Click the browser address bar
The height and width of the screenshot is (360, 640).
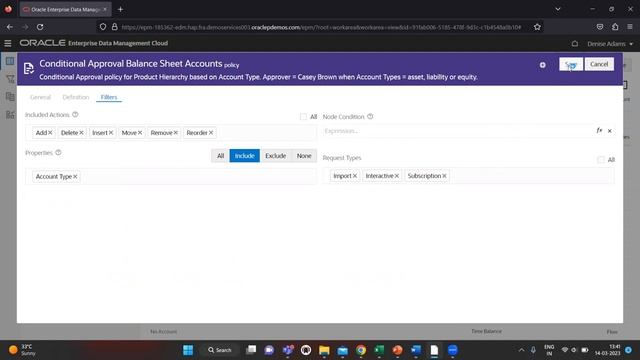pos(320,27)
